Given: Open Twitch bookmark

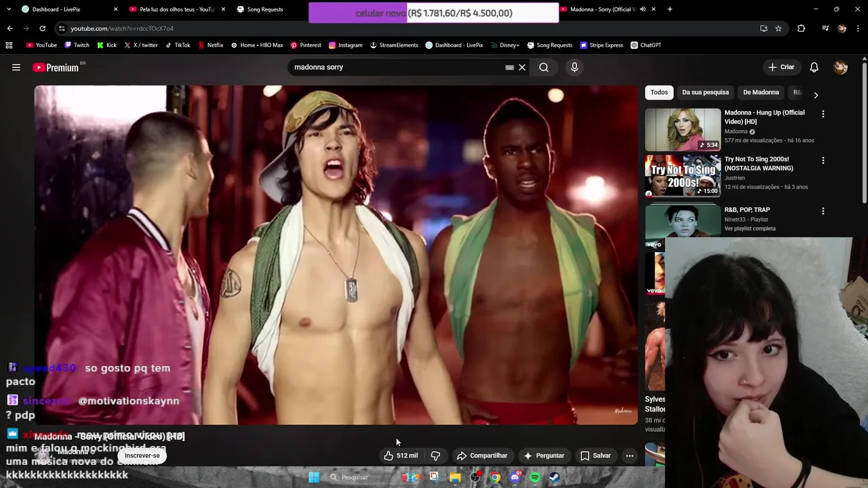Looking at the screenshot, I should click(77, 45).
